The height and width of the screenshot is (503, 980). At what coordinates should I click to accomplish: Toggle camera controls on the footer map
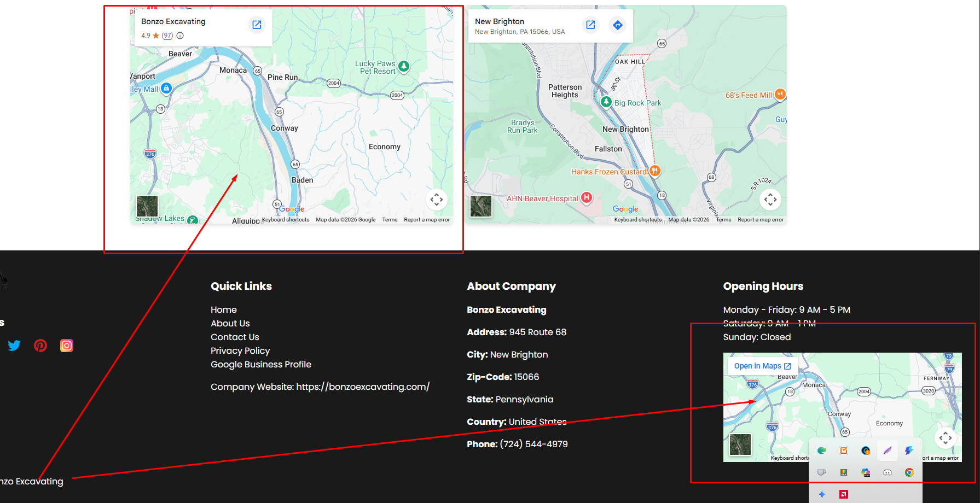tap(946, 438)
